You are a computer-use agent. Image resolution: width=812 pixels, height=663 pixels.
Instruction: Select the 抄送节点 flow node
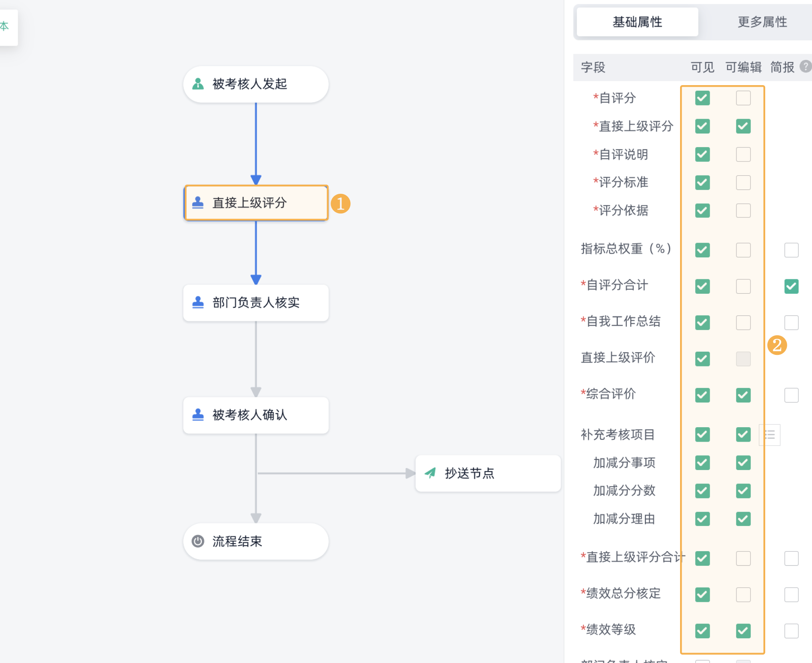(x=488, y=473)
